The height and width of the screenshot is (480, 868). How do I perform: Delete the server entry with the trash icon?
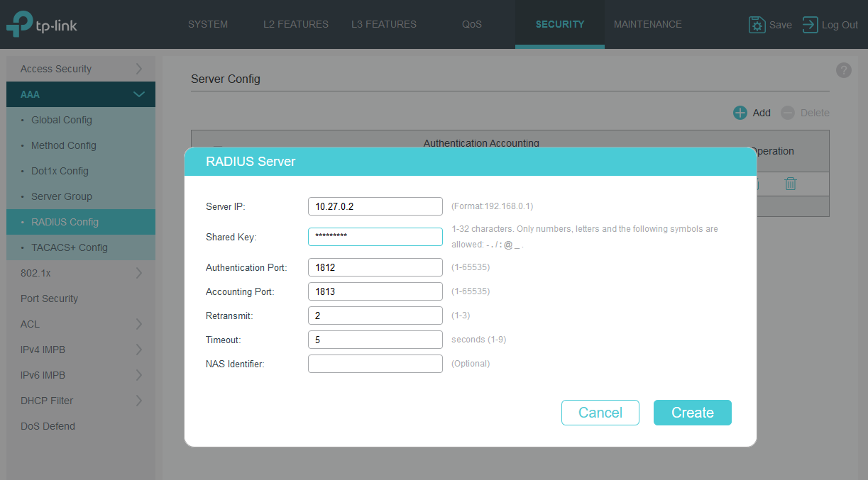790,184
